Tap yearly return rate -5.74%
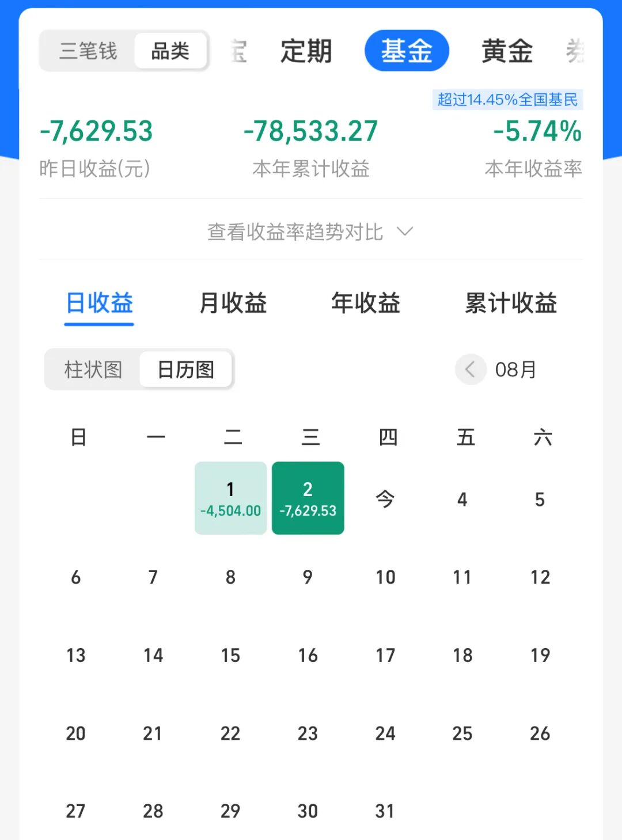The height and width of the screenshot is (840, 622). pos(537,131)
